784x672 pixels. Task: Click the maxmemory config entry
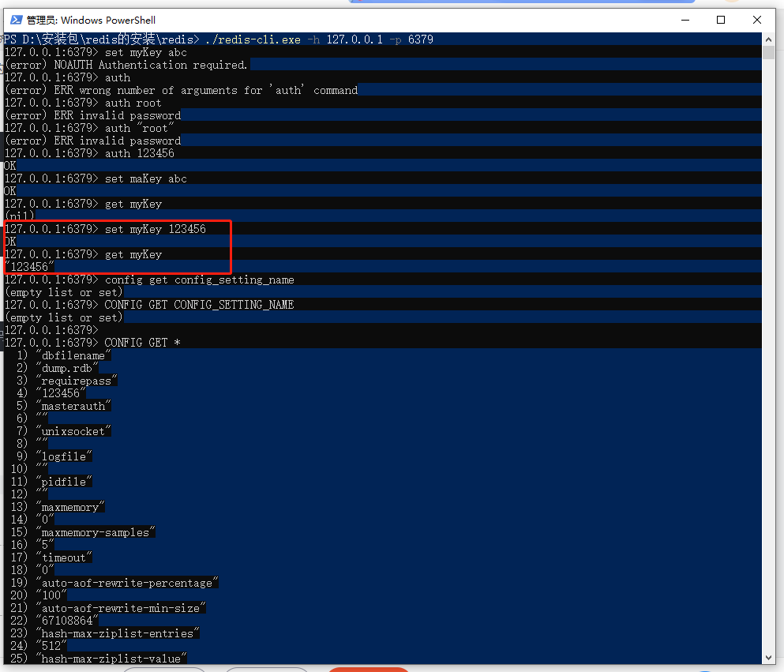pos(69,506)
